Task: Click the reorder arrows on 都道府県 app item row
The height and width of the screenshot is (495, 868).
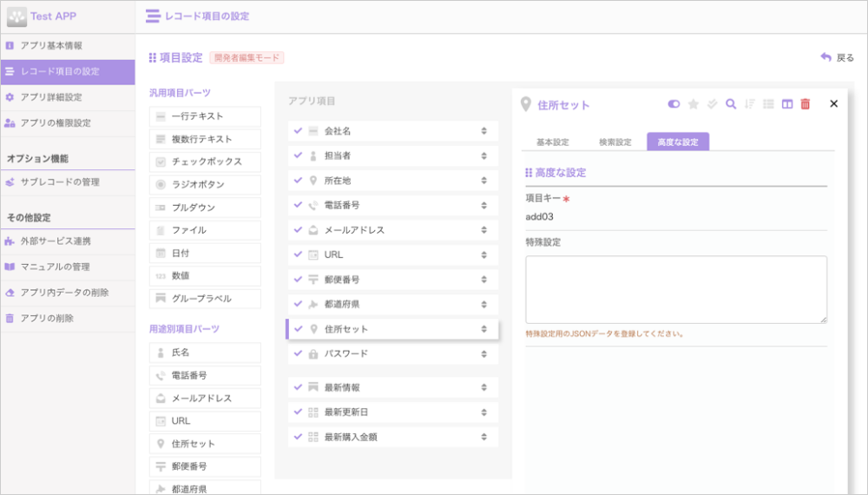Action: 483,304
